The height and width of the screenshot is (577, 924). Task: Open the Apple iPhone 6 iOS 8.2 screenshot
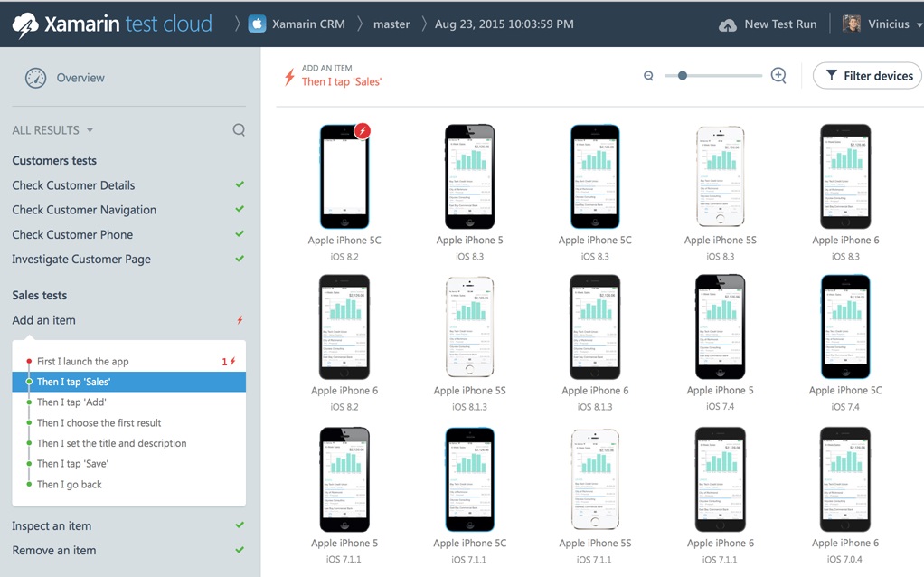[x=344, y=327]
